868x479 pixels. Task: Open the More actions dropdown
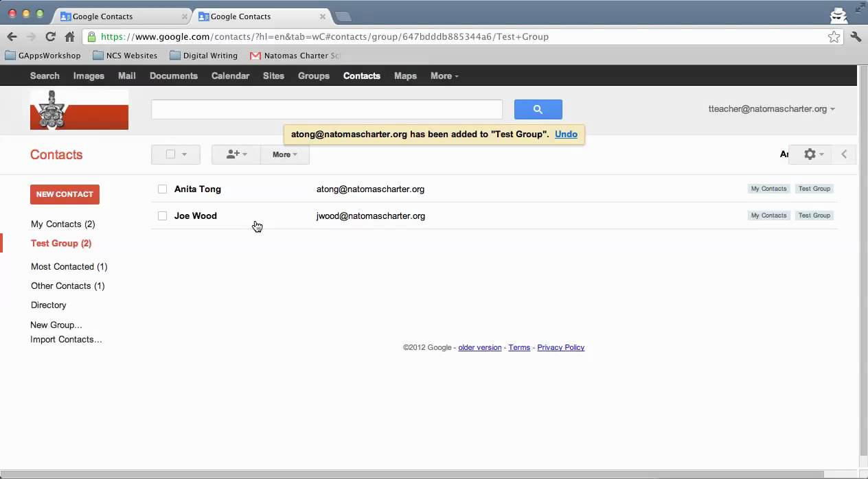pos(285,154)
